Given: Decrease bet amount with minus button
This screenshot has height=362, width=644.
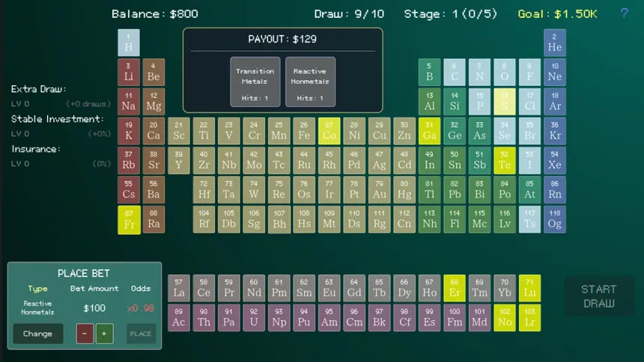Looking at the screenshot, I should (x=85, y=334).
